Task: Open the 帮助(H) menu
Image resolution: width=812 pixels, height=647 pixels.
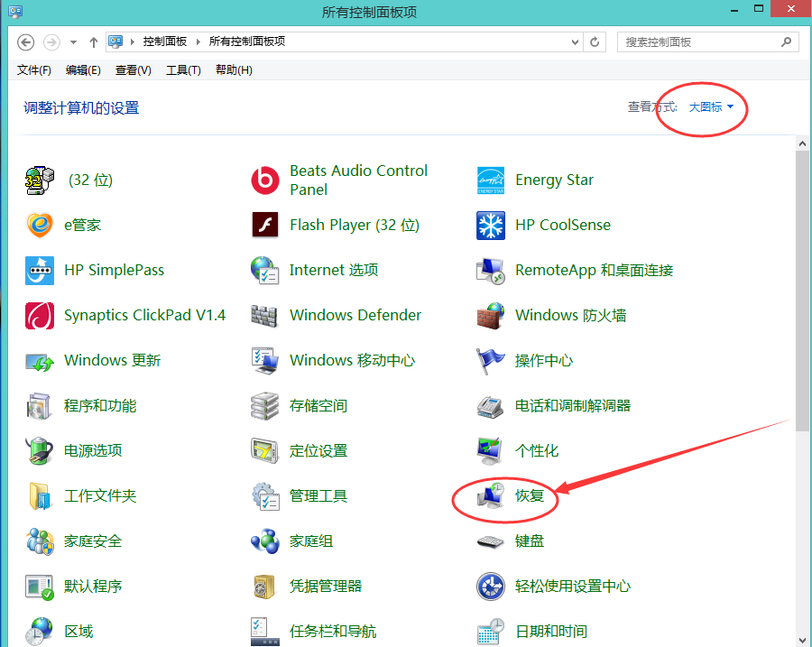Action: [234, 69]
